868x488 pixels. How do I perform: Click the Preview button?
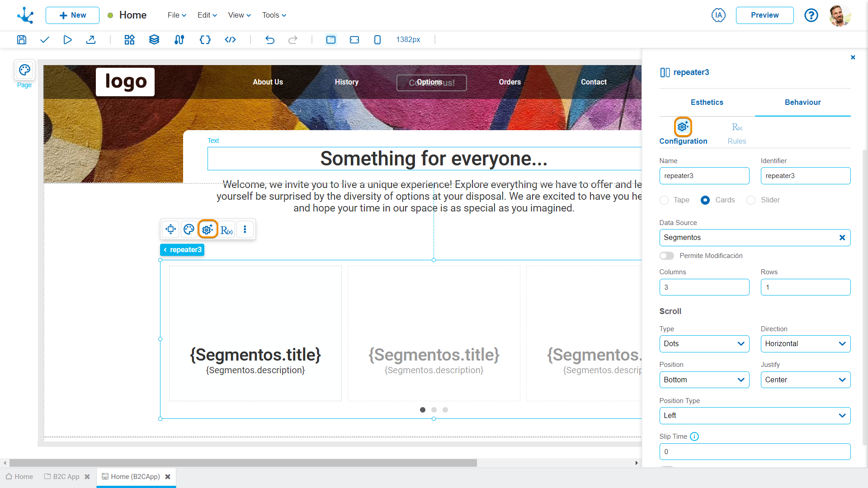[x=765, y=15]
